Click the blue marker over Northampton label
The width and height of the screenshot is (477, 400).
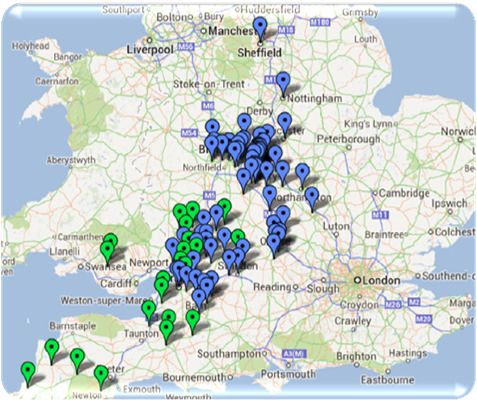(312, 199)
